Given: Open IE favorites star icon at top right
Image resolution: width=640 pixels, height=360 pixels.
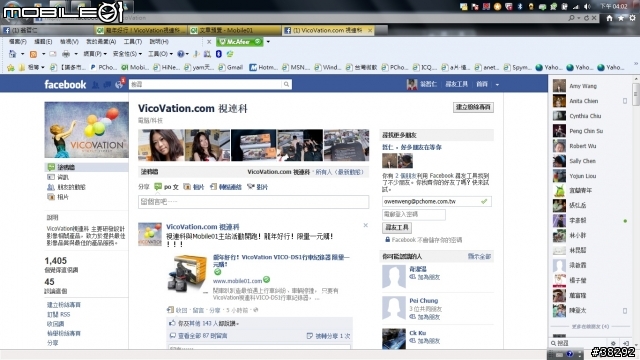Looking at the screenshot, I should (x=621, y=18).
